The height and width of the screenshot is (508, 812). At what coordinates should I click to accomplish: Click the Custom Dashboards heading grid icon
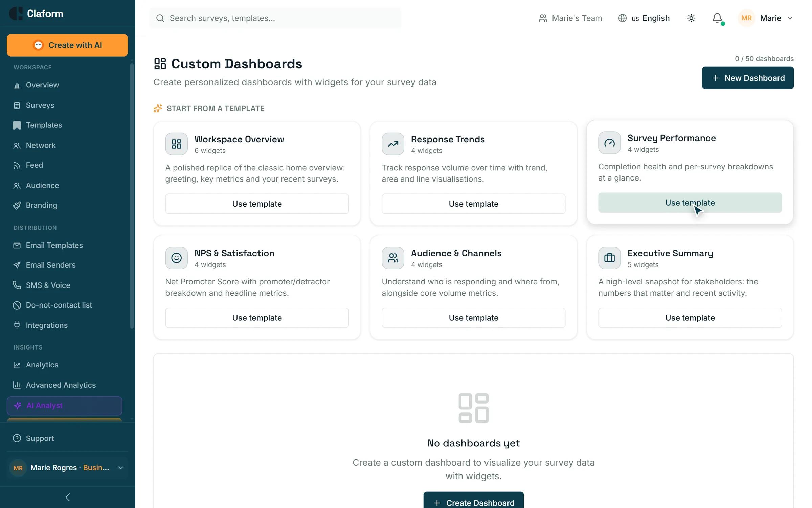pyautogui.click(x=160, y=64)
